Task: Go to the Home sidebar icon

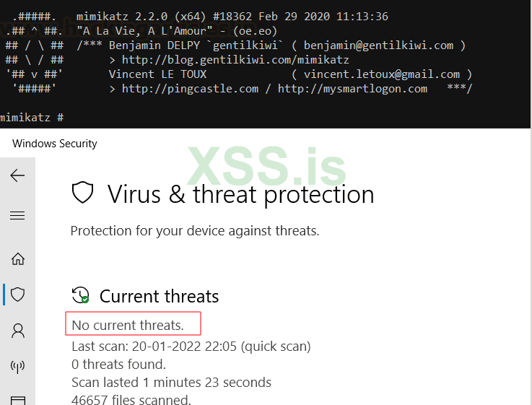Action: 18,258
